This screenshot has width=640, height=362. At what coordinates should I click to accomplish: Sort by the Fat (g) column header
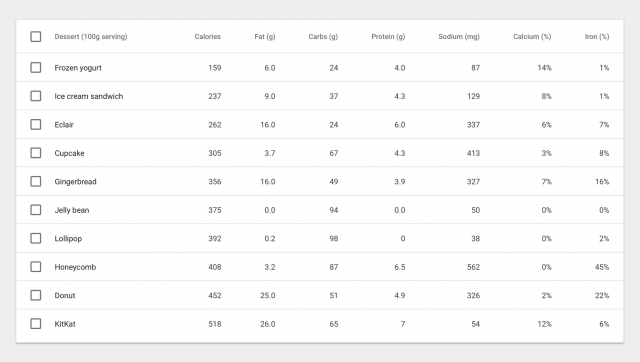265,37
